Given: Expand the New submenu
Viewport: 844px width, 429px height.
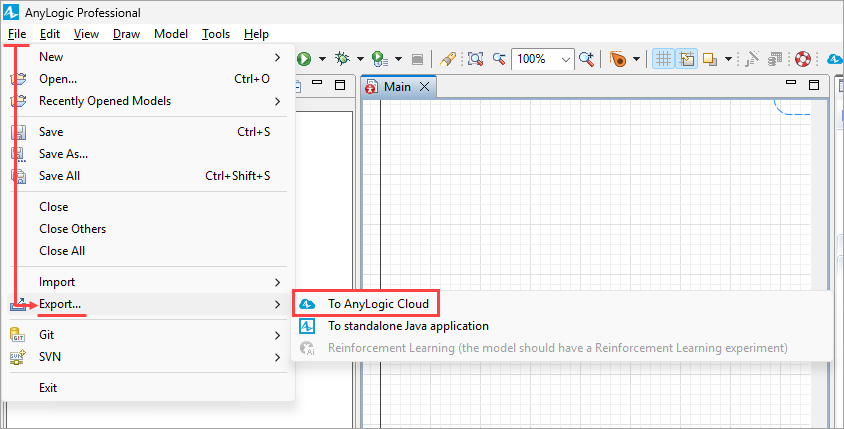Looking at the screenshot, I should tap(147, 57).
